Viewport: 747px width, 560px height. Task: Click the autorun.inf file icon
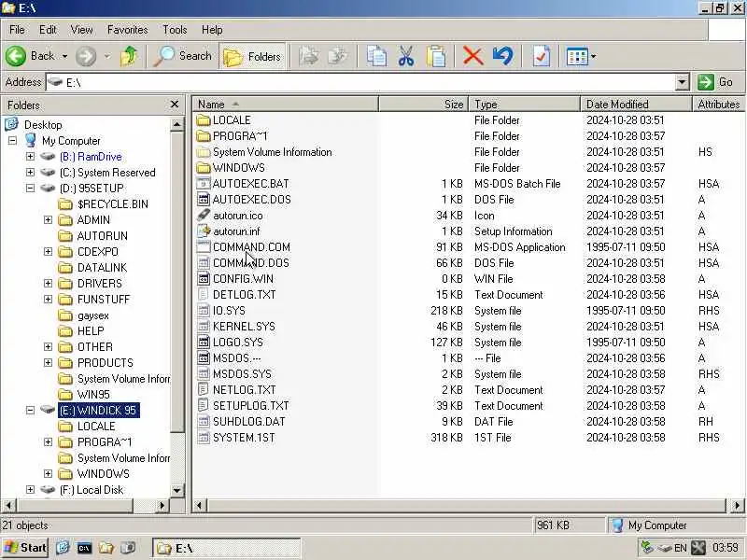(204, 231)
